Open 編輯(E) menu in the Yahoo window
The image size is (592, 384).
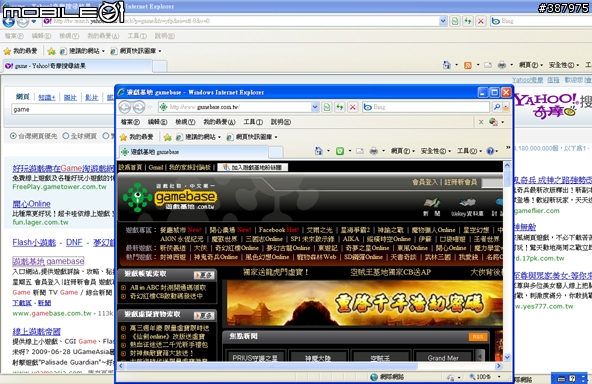(x=42, y=36)
